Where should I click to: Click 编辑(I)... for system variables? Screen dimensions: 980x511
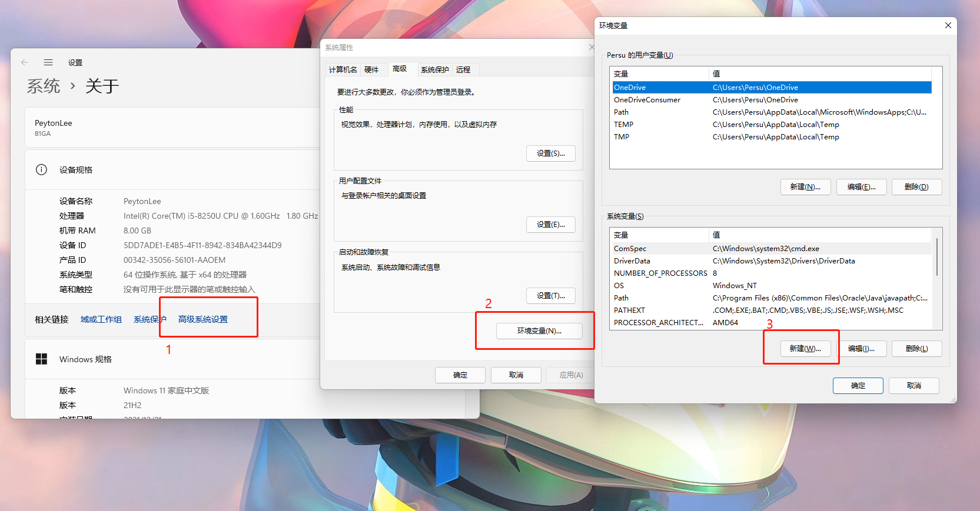pos(862,349)
